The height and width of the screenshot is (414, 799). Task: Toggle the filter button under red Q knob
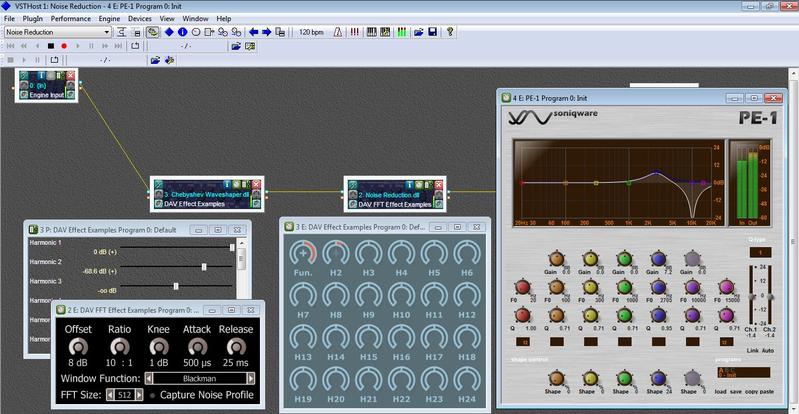pyautogui.click(x=523, y=342)
